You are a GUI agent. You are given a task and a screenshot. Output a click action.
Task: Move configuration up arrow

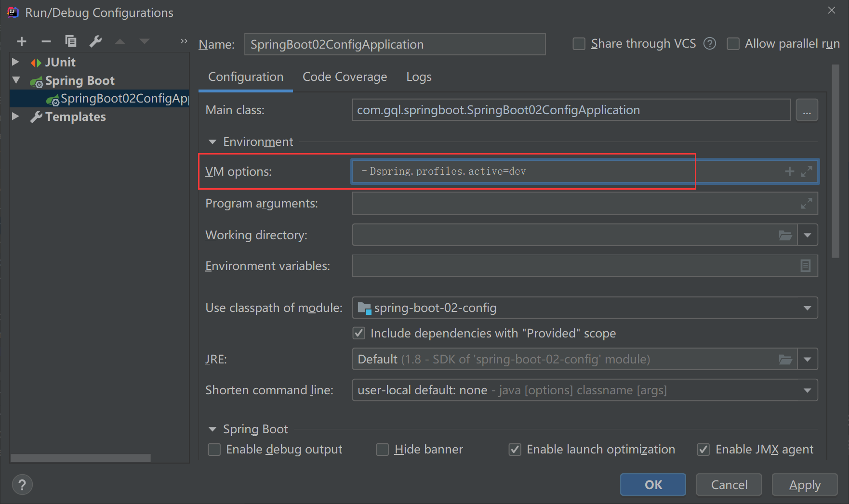tap(120, 42)
